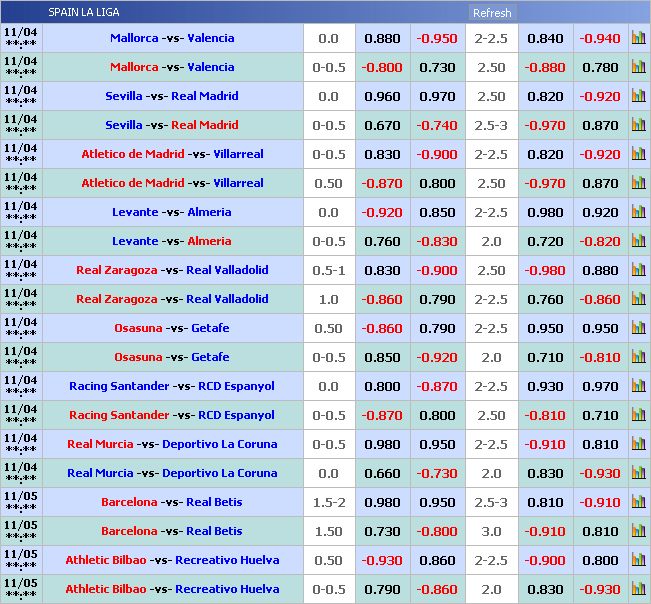Open Barcelona -vs- Real Betis 1.5-2 handicap match
The width and height of the screenshot is (651, 604).
[172, 502]
